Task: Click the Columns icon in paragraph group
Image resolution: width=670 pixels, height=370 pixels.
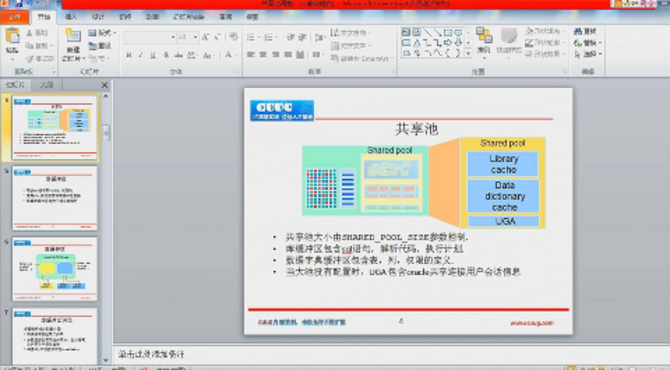Action: pyautogui.click(x=317, y=55)
